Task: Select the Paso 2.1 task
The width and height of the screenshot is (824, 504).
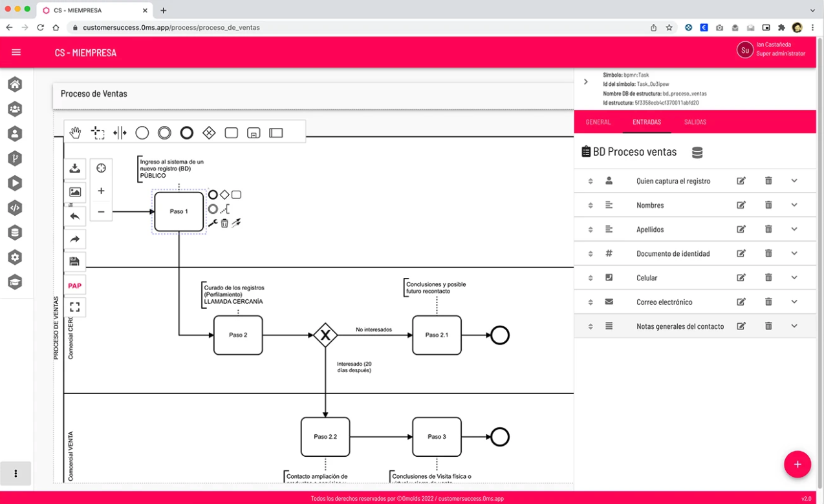Action: (437, 335)
